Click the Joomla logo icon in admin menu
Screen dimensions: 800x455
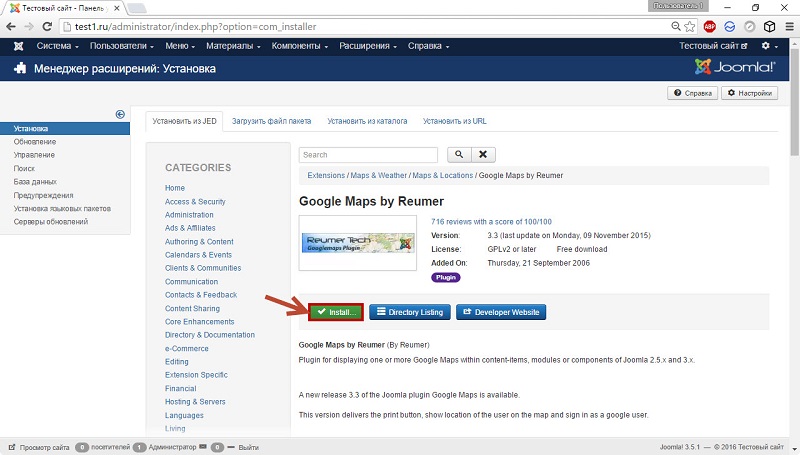tap(18, 46)
